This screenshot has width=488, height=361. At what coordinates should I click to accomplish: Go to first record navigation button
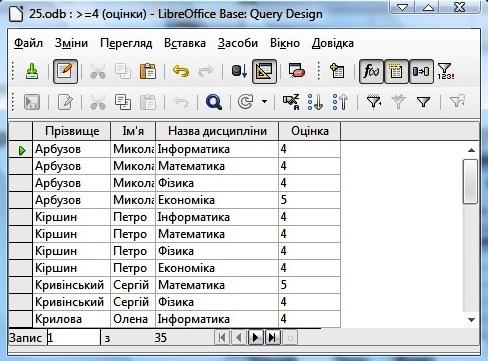pos(222,338)
